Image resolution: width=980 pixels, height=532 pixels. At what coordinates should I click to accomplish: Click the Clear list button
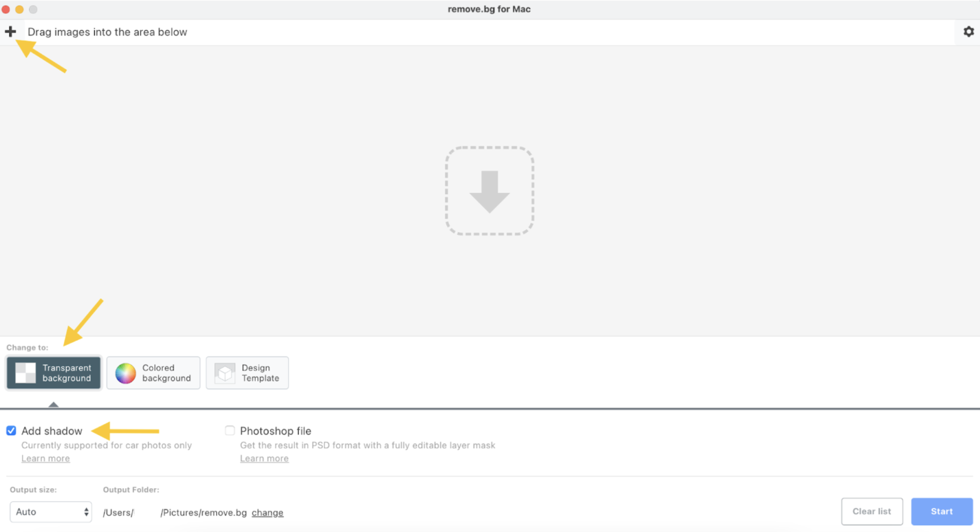pyautogui.click(x=872, y=511)
